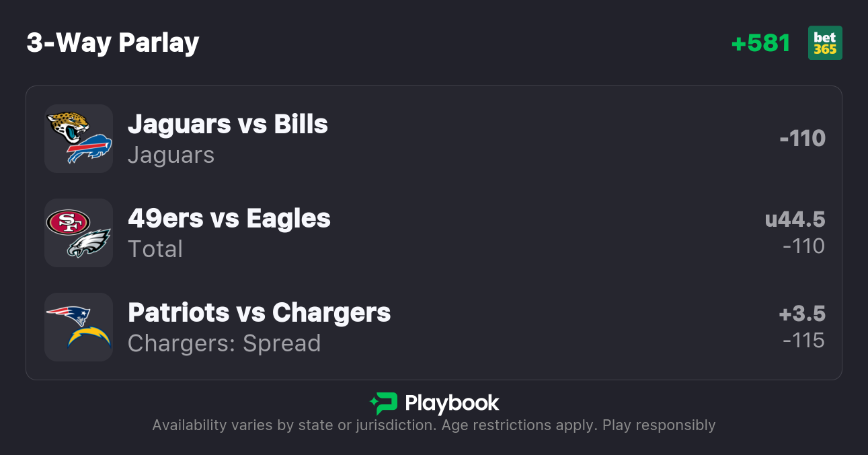The width and height of the screenshot is (868, 455).
Task: Click the Eagles team logo
Action: click(x=89, y=244)
